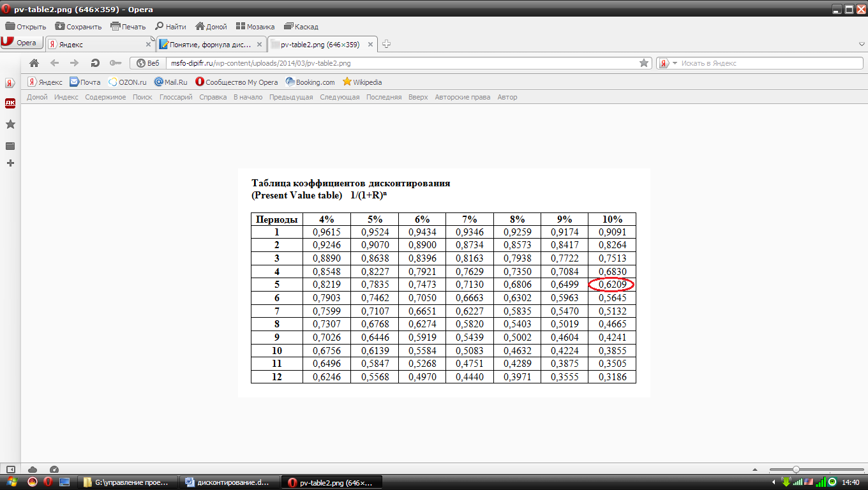Toggle the side panel with the status bar button

tap(10, 469)
